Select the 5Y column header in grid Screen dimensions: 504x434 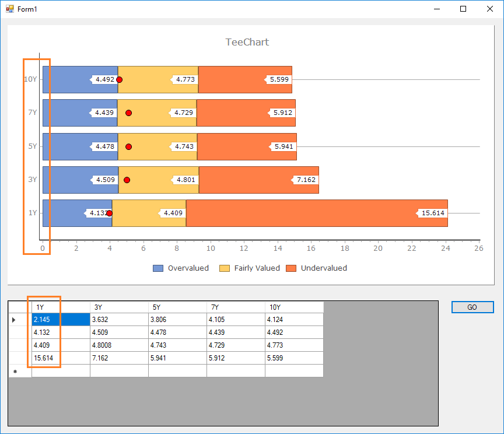[x=177, y=307]
